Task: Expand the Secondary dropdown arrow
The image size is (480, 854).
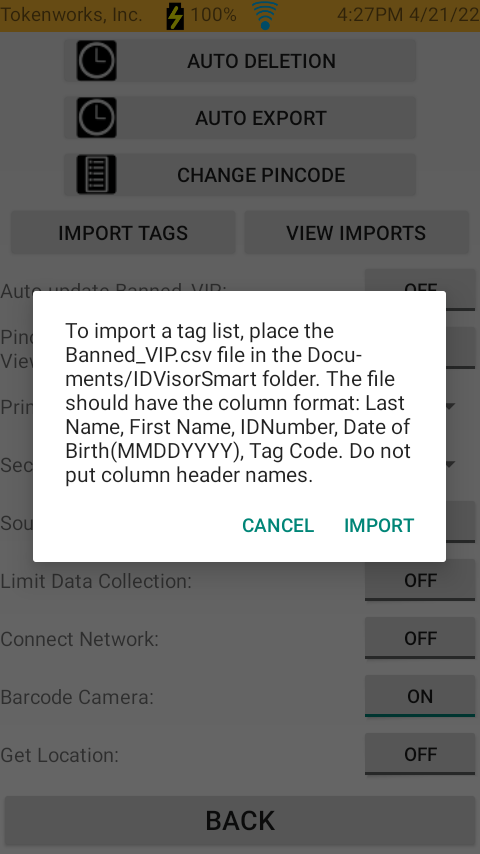Action: click(x=451, y=465)
